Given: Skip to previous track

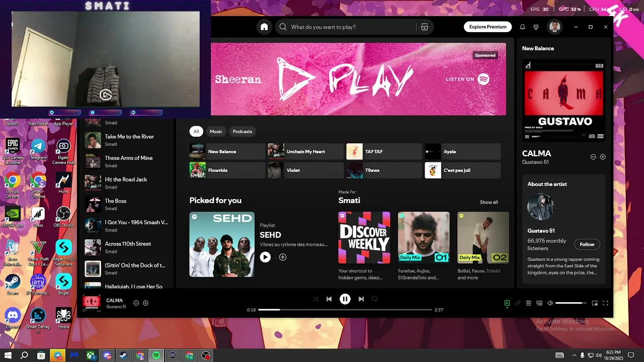Looking at the screenshot, I should coord(329,299).
